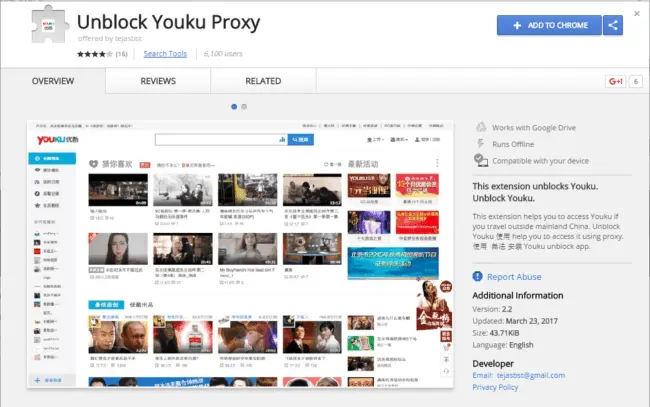Click the back-to-top arrow icon on the Youku floating bar
The height and width of the screenshot is (407, 650).
[446, 359]
